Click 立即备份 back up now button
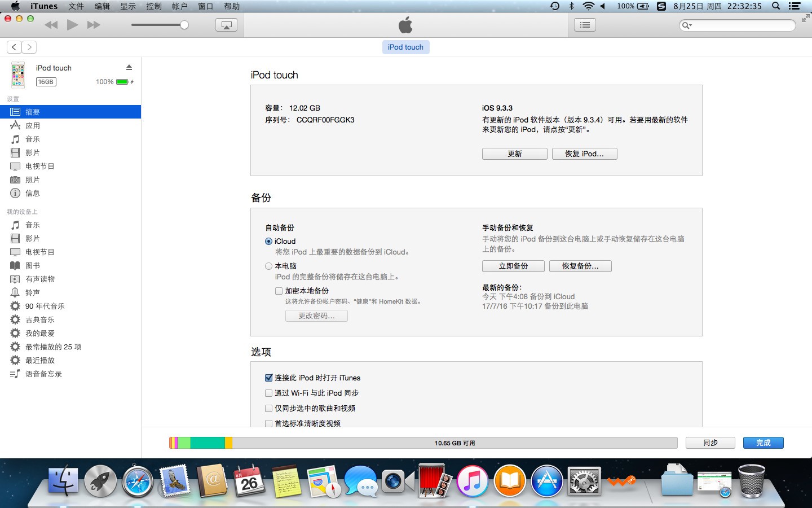 513,266
